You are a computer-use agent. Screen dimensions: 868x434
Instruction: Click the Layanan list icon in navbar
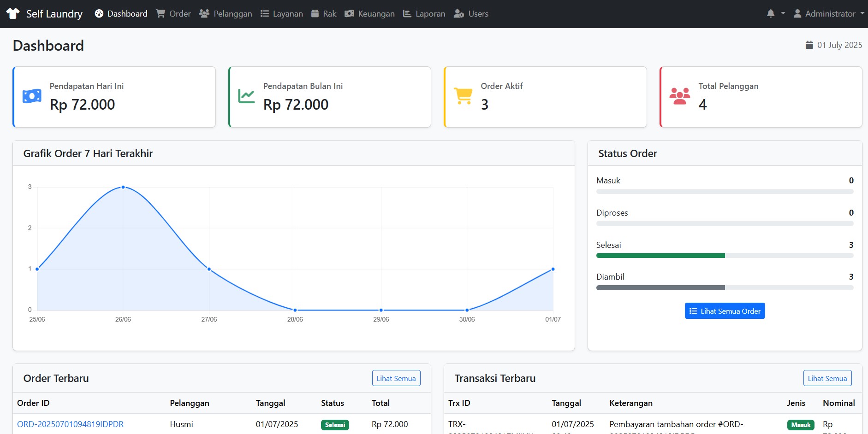(x=265, y=14)
